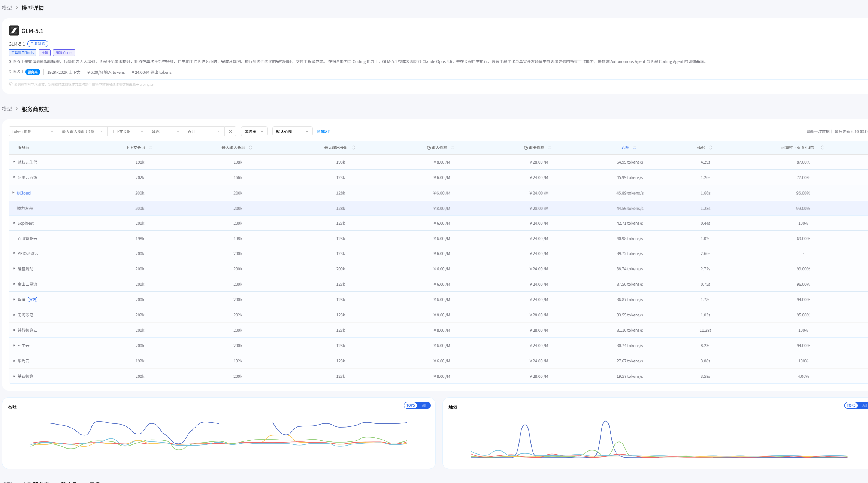Screen dimensions: 868x483
Task: Expand the SophNet provider row
Action: [14, 223]
